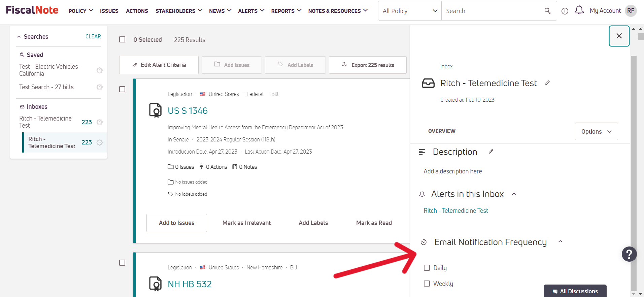Click the Inbox breadcrumb link
644x297 pixels.
446,67
